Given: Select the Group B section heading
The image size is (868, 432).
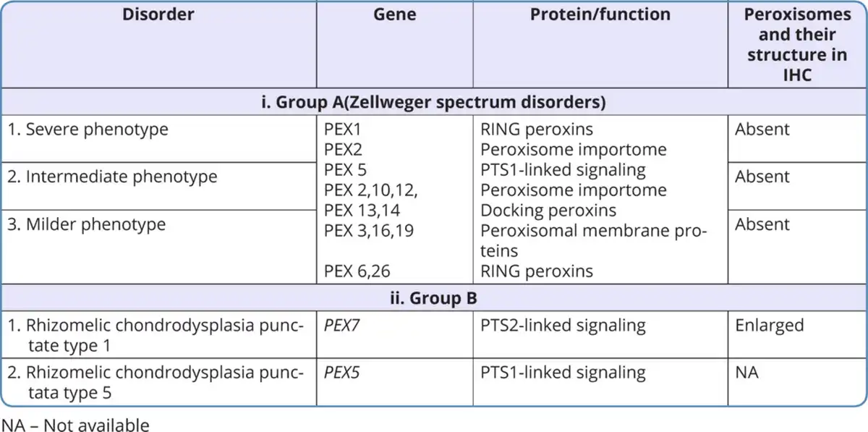Looking at the screenshot, I should 433,297.
